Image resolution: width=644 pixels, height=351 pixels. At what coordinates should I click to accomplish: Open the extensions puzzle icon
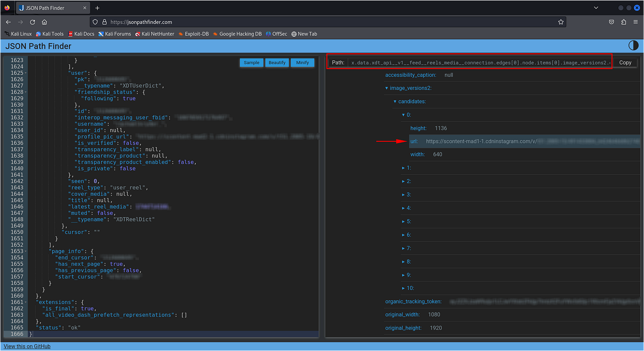tap(623, 22)
